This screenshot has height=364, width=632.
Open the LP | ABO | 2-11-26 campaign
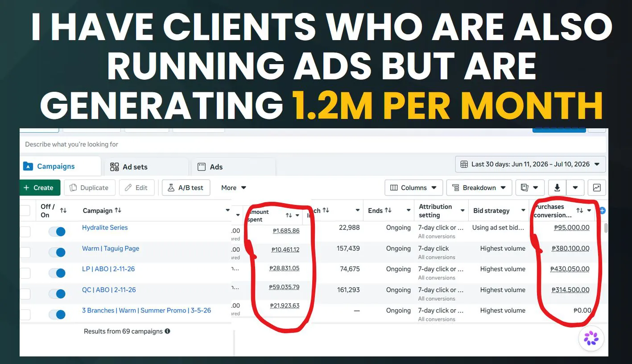click(x=108, y=269)
